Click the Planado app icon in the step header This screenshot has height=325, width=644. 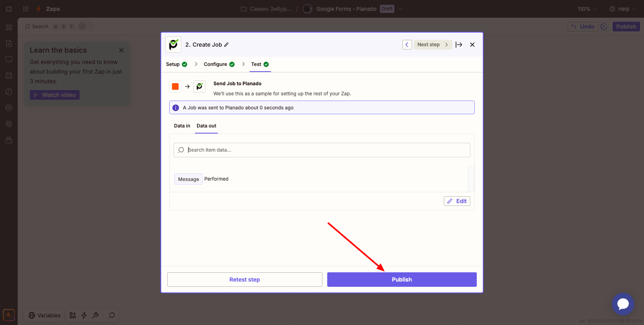[x=173, y=45]
